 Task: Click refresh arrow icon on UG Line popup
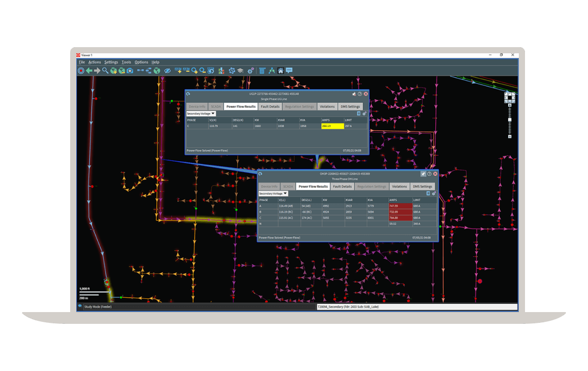[x=188, y=94]
